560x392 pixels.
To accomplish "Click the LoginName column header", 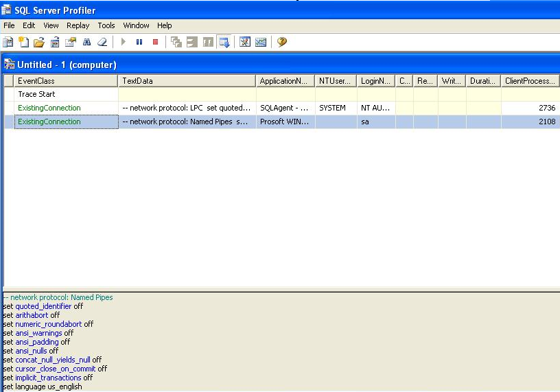I will tap(376, 81).
